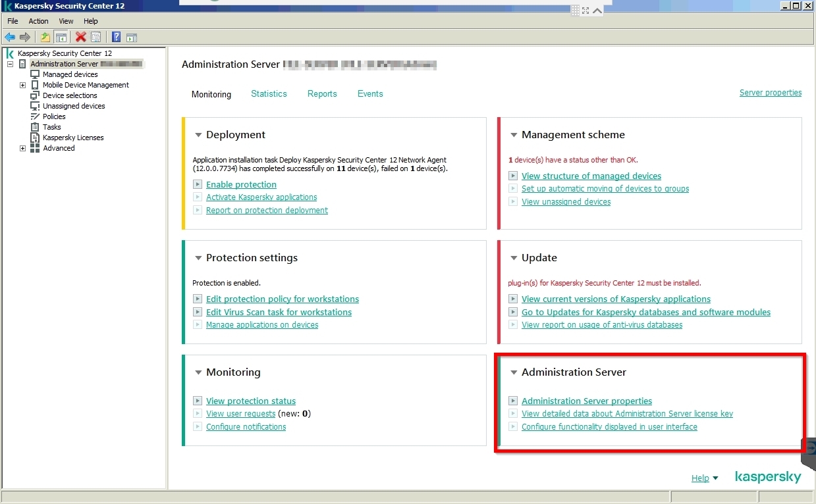816x504 pixels.
Task: Click View structure of managed devices
Action: (x=591, y=176)
